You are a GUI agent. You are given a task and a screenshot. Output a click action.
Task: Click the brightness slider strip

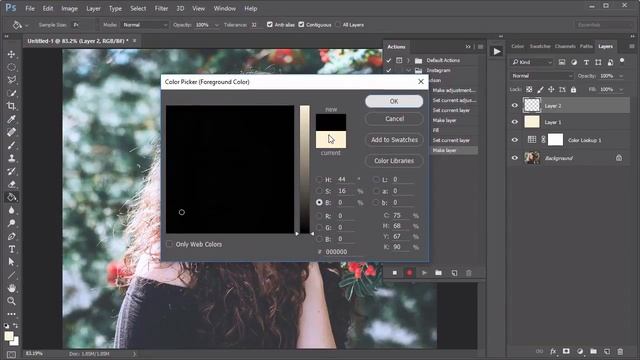(x=304, y=169)
